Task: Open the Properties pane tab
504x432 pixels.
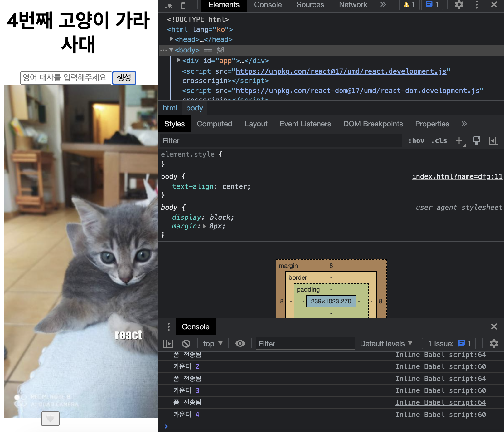Action: 432,124
